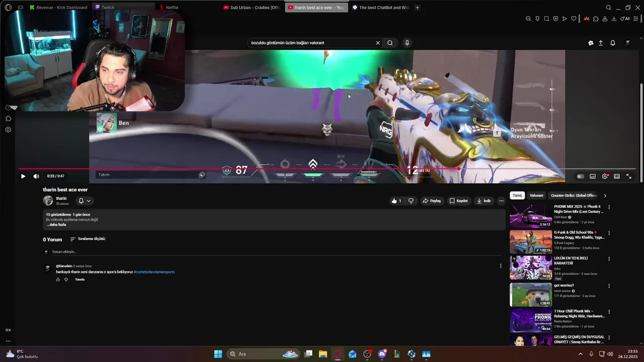Image resolution: width=644 pixels, height=362 pixels.
Task: Open browser extensions puzzle icon
Action: click(x=596, y=19)
